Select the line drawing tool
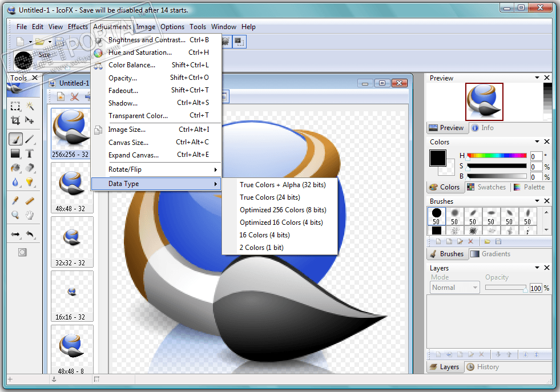The height and width of the screenshot is (392, 560). click(30, 139)
